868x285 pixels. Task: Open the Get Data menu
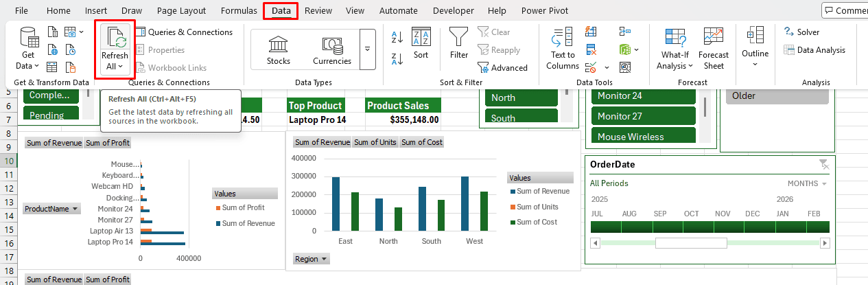point(27,48)
